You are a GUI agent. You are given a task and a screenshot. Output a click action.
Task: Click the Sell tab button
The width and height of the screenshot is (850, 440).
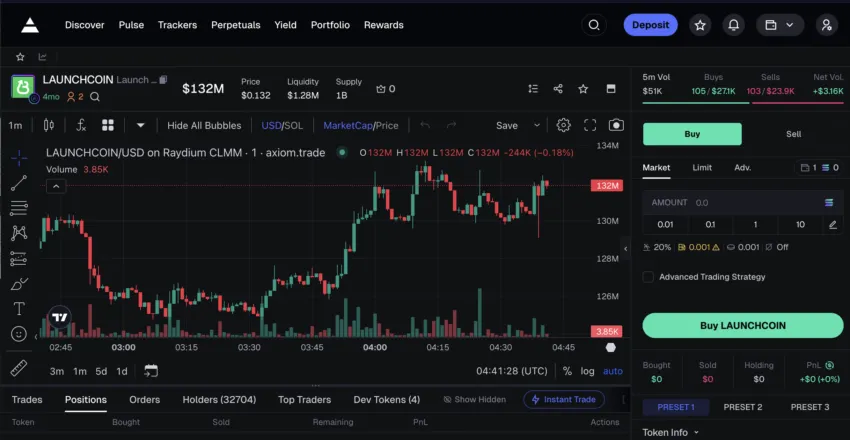793,134
